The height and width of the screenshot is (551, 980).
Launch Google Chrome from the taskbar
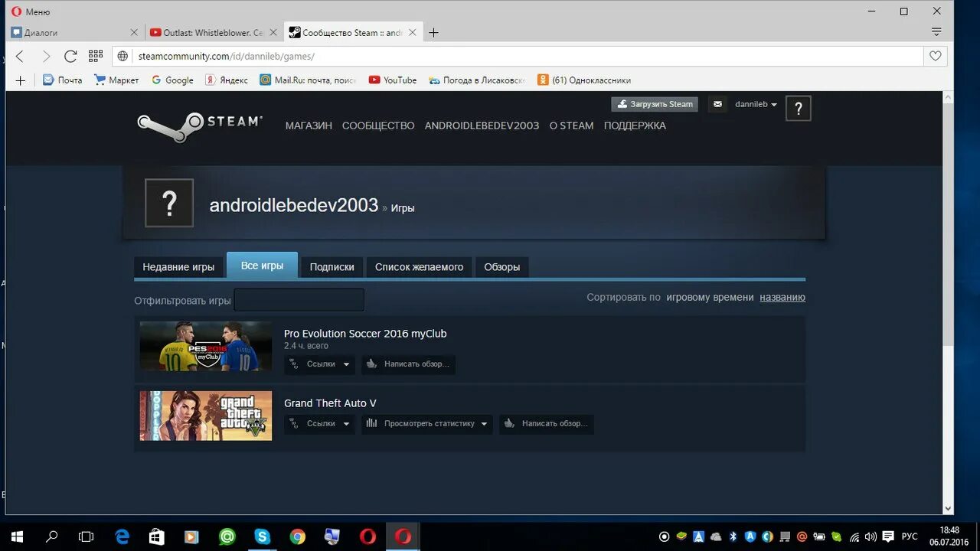[x=298, y=536]
